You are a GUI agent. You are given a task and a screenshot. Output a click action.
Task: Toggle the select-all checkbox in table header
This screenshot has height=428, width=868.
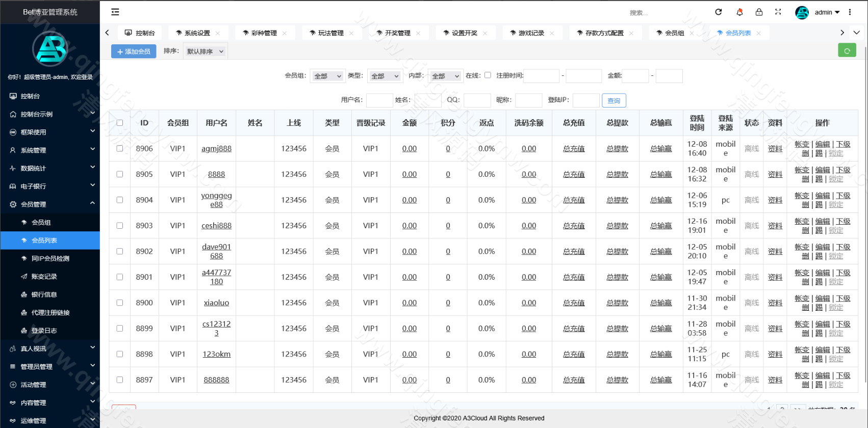pos(120,123)
